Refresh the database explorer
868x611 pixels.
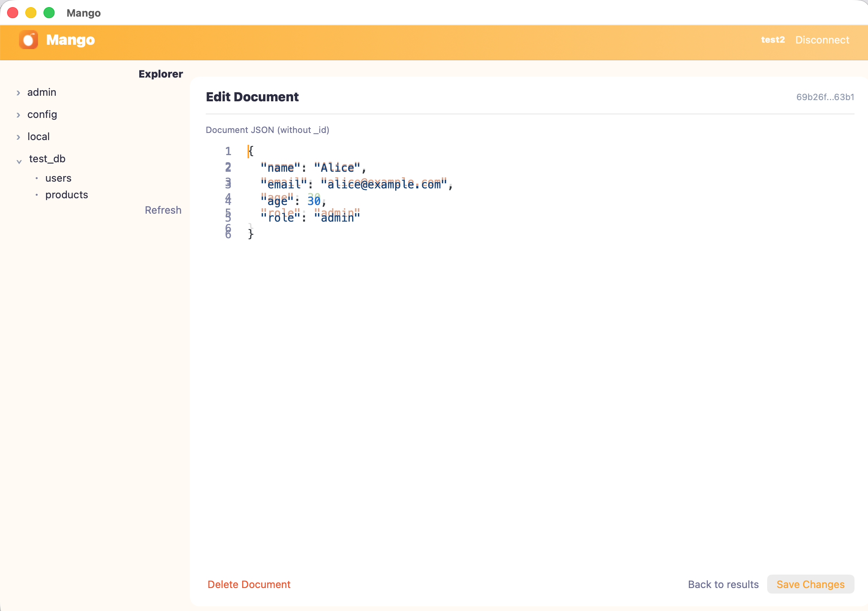coord(163,210)
